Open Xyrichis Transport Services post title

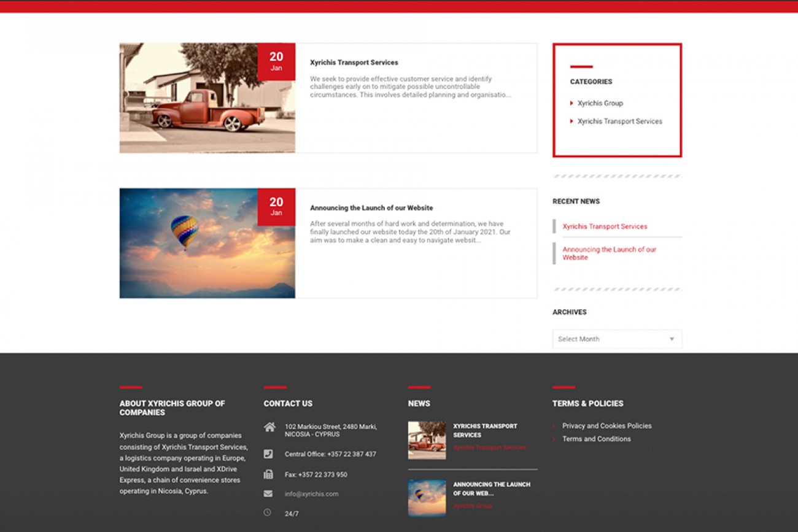354,63
